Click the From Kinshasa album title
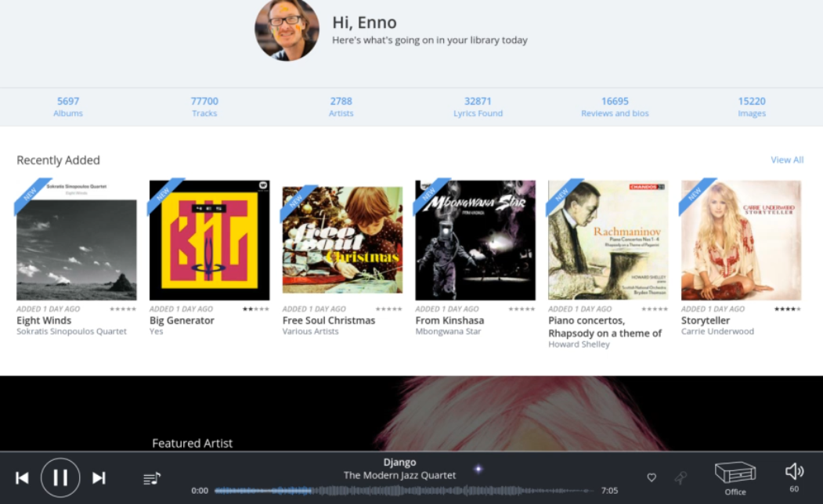Screen dimensions: 823x504 [x=449, y=320]
